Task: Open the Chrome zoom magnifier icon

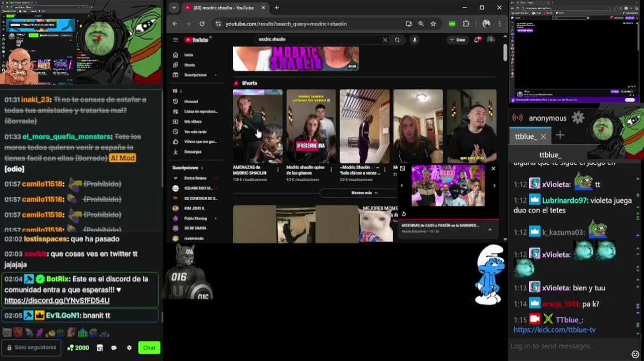Action: tap(421, 24)
